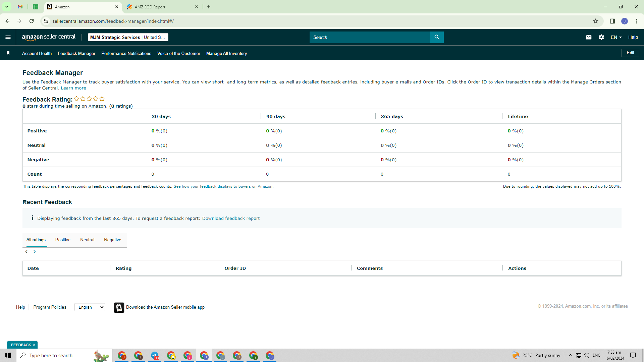
Task: Click Download the Amazon Seller mobile app
Action: coord(165,307)
